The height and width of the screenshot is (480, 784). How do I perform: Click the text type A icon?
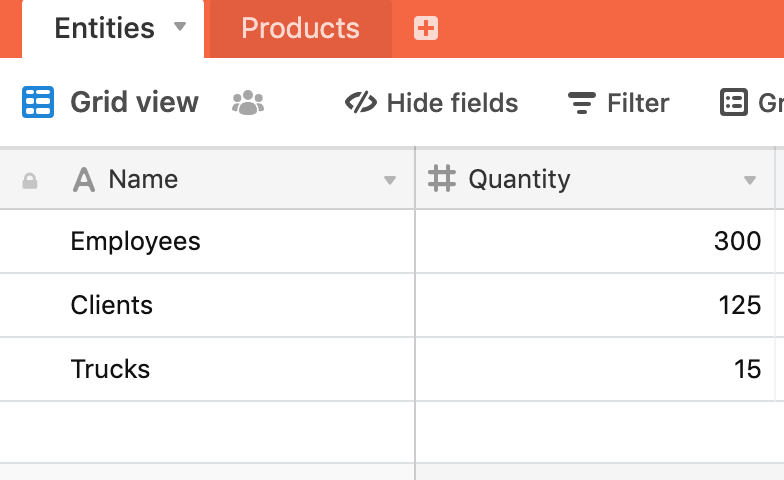(x=84, y=180)
